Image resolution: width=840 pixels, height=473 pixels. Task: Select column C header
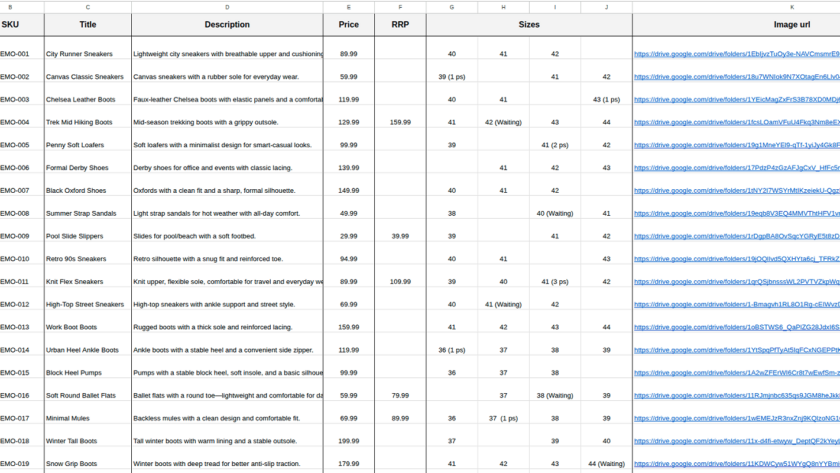tap(88, 7)
